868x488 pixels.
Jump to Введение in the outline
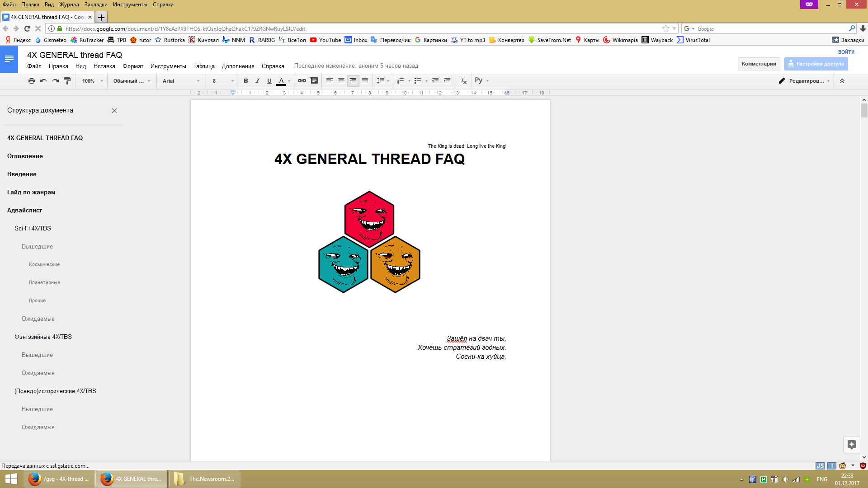22,174
